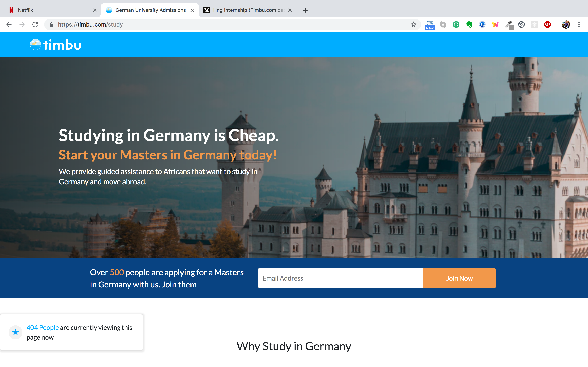
Task: Open the Skype extension icon
Action: pyautogui.click(x=443, y=24)
